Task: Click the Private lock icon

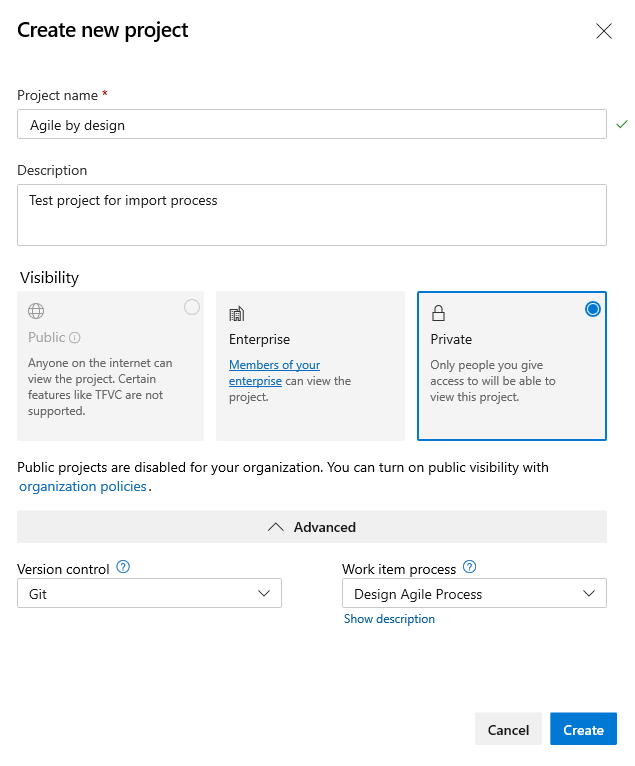Action: pyautogui.click(x=438, y=313)
